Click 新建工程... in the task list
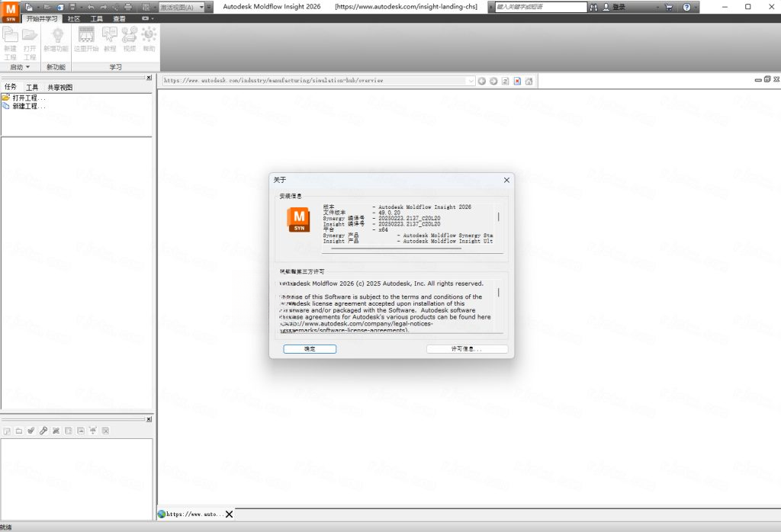 [x=28, y=106]
